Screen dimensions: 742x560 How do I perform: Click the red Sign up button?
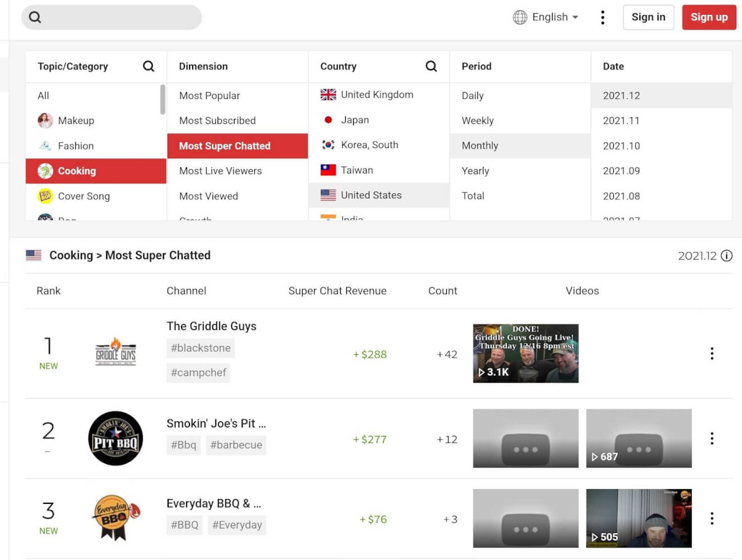point(709,17)
